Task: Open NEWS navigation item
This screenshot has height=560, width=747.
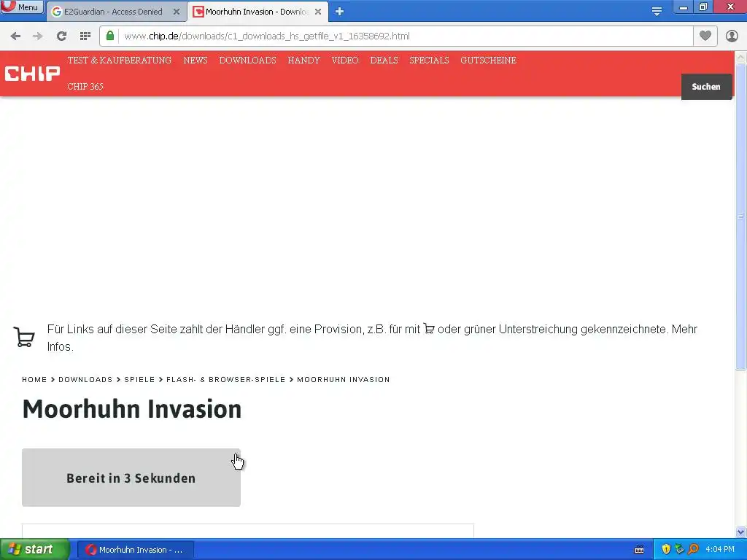Action: (196, 61)
